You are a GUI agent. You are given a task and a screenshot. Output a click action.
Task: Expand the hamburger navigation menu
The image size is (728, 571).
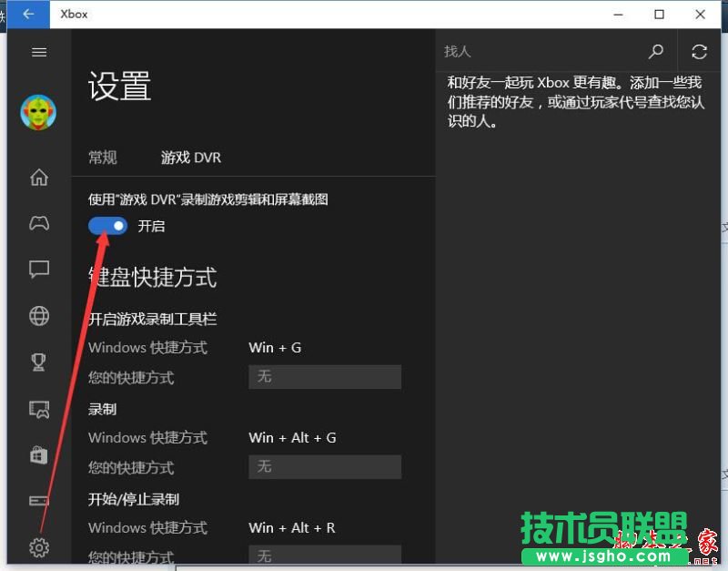38,52
